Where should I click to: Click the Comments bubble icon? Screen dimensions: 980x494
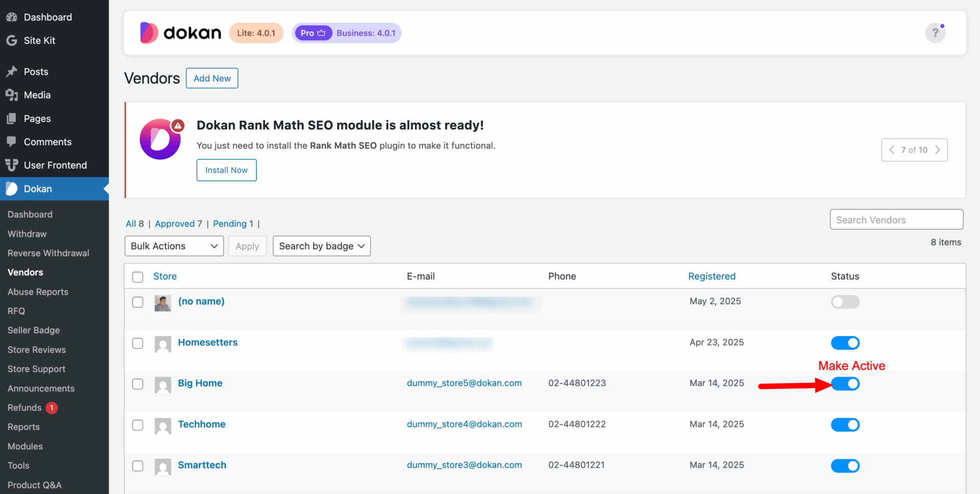coord(12,142)
